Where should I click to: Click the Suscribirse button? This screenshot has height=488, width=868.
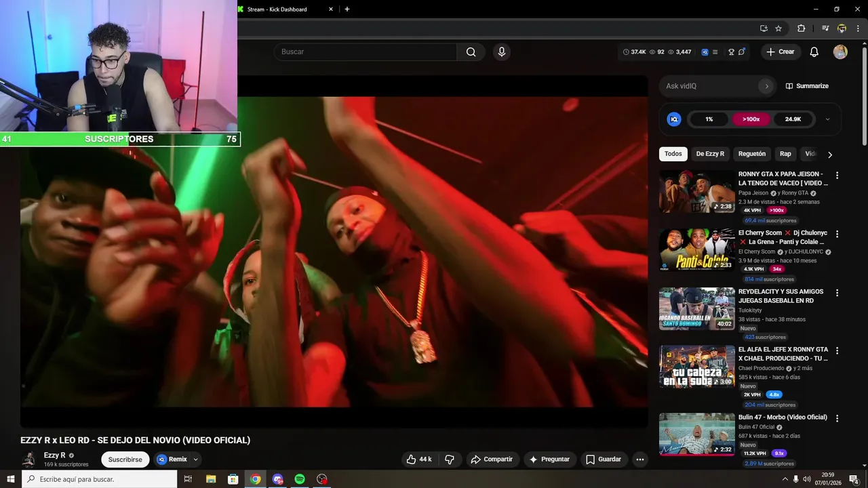pyautogui.click(x=125, y=460)
